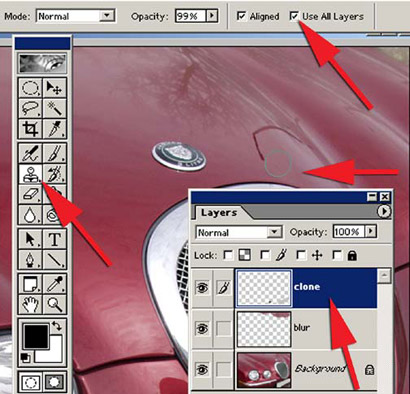This screenshot has height=394, width=410.
Task: Select the clone layer thumbnail
Action: point(264,288)
